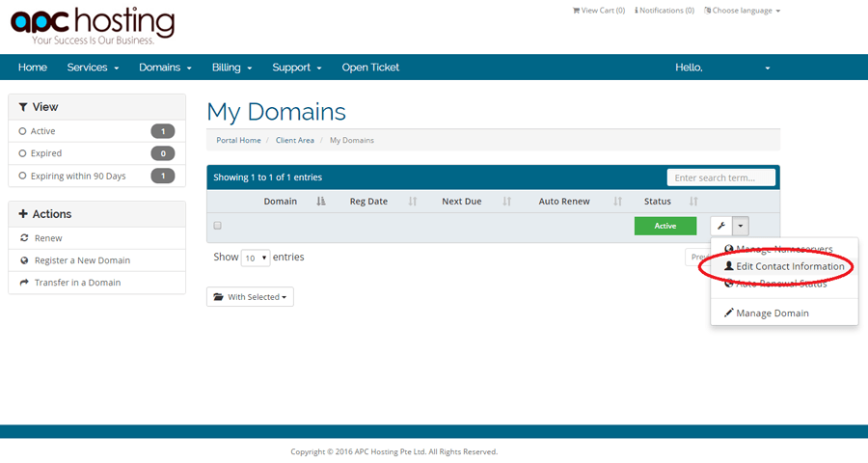This screenshot has width=868, height=463.
Task: Click the person icon beside Edit Contact
Action: 729,266
